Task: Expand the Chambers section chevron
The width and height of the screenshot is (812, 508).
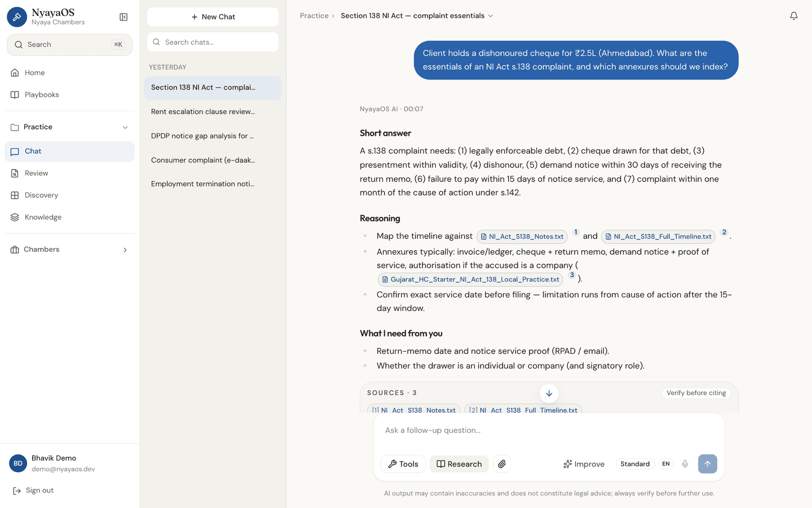Action: pyautogui.click(x=125, y=250)
